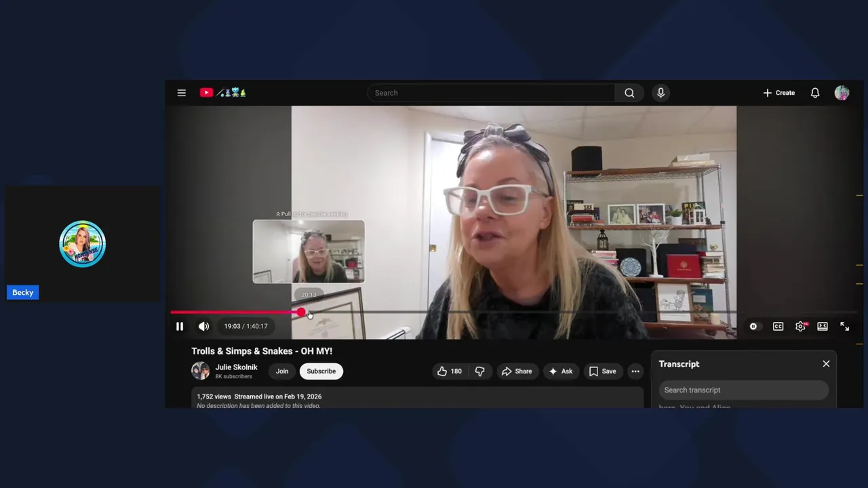The width and height of the screenshot is (868, 488).
Task: Open player settings gear
Action: pos(800,326)
